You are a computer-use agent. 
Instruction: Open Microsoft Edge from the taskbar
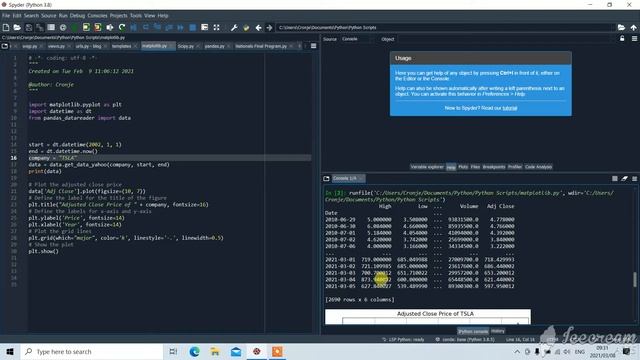(x=194, y=351)
